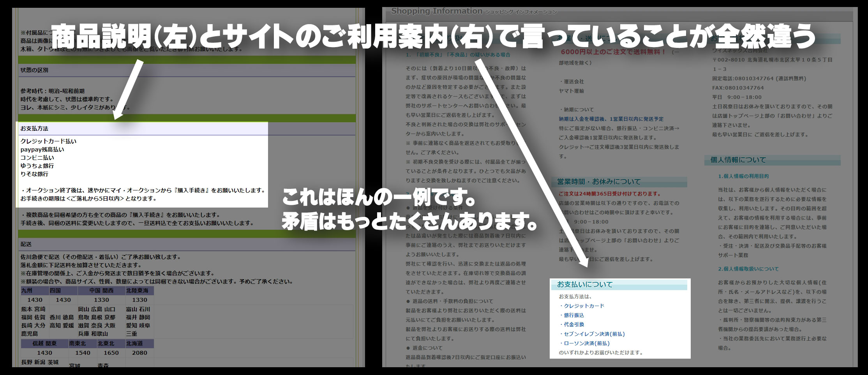Screen dimensions: 868x375
Task: Click the 北陸東海 table header cell
Action: [x=139, y=290]
